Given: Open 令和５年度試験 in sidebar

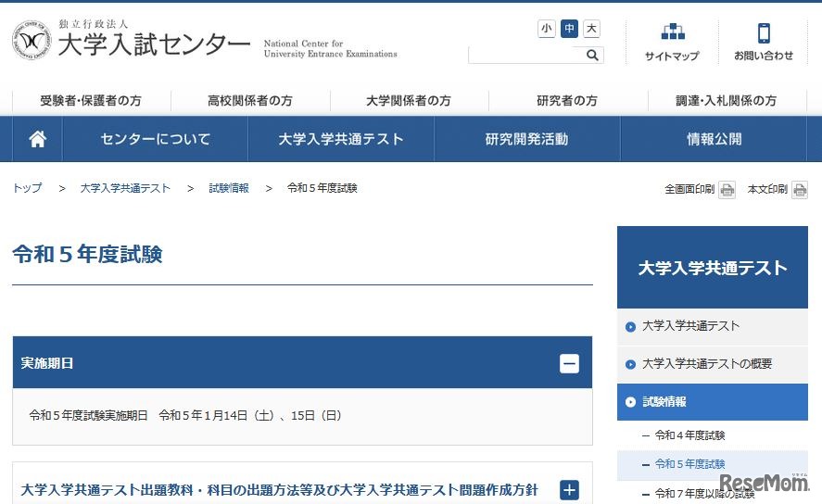Looking at the screenshot, I should (689, 464).
